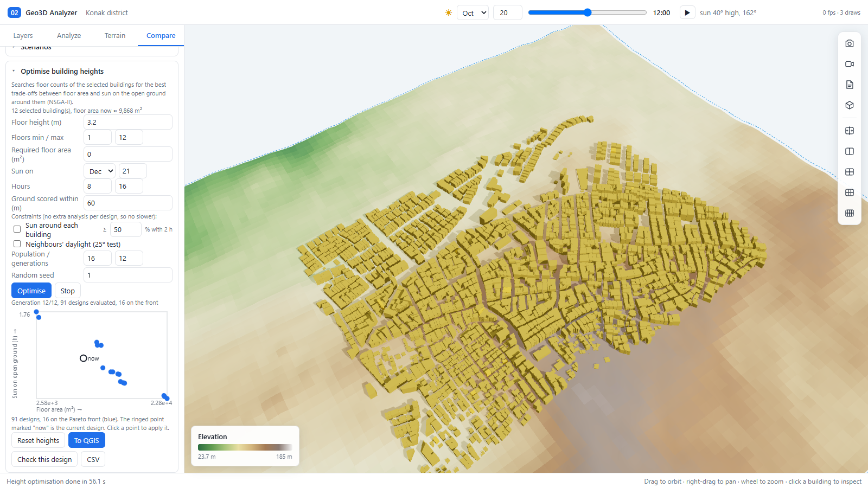The image size is (868, 488).
Task: Click the Sun on day field showing 21
Action: [133, 171]
